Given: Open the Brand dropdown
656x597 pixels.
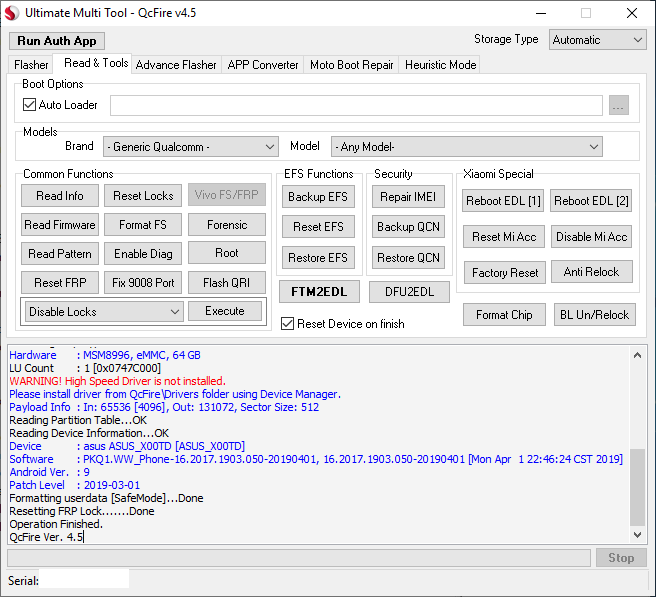Looking at the screenshot, I should tap(191, 147).
